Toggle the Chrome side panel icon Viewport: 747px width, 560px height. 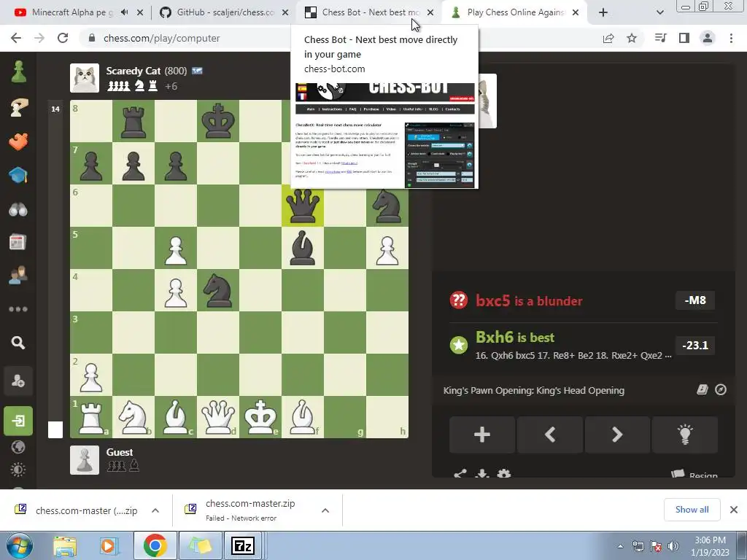coord(684,38)
